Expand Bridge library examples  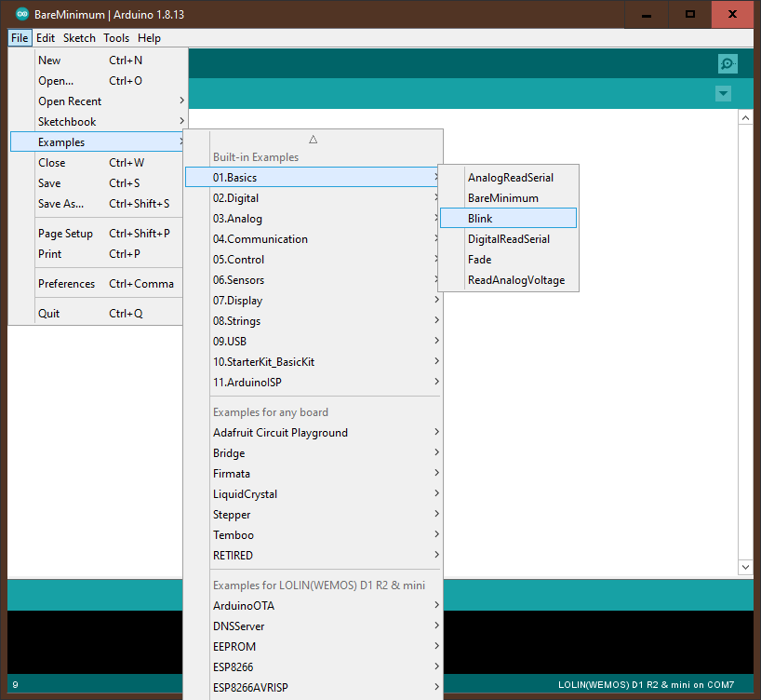(x=313, y=453)
